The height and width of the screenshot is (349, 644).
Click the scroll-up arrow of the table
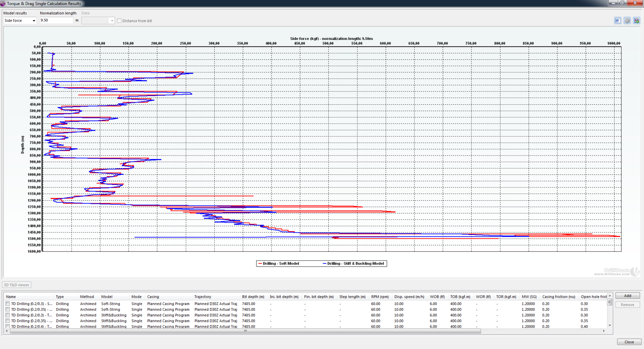(609, 296)
